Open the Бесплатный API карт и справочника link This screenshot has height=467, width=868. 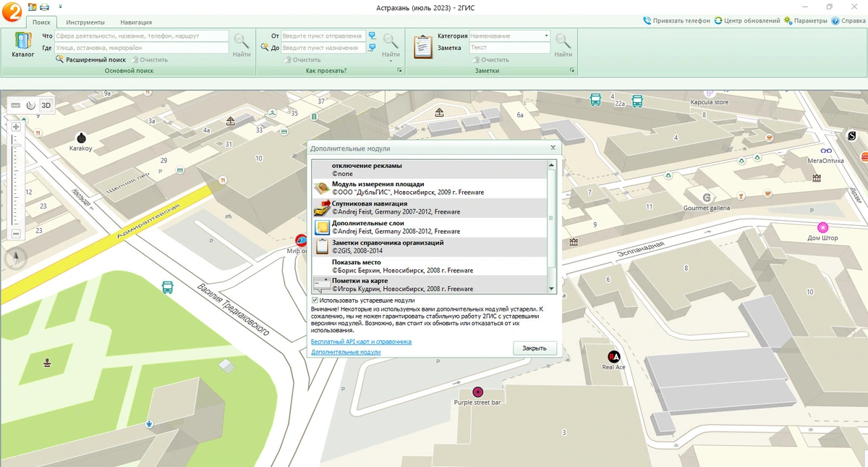point(361,341)
